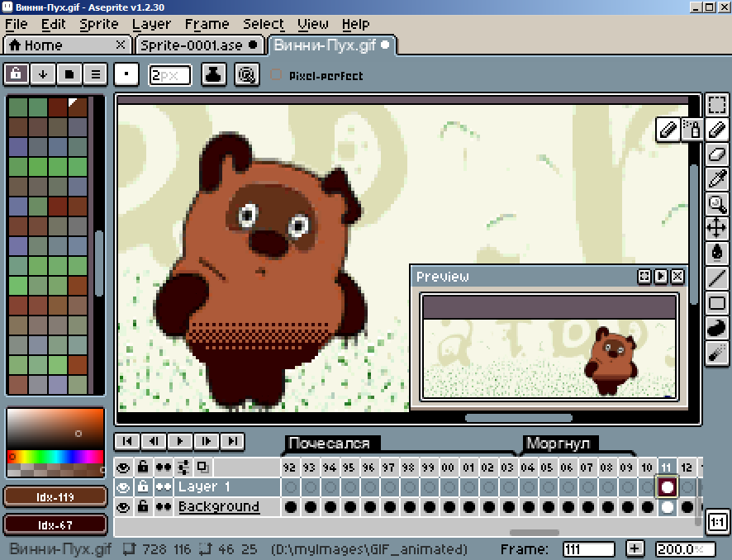Close the Preview window
This screenshot has height=560, width=732.
tap(677, 276)
